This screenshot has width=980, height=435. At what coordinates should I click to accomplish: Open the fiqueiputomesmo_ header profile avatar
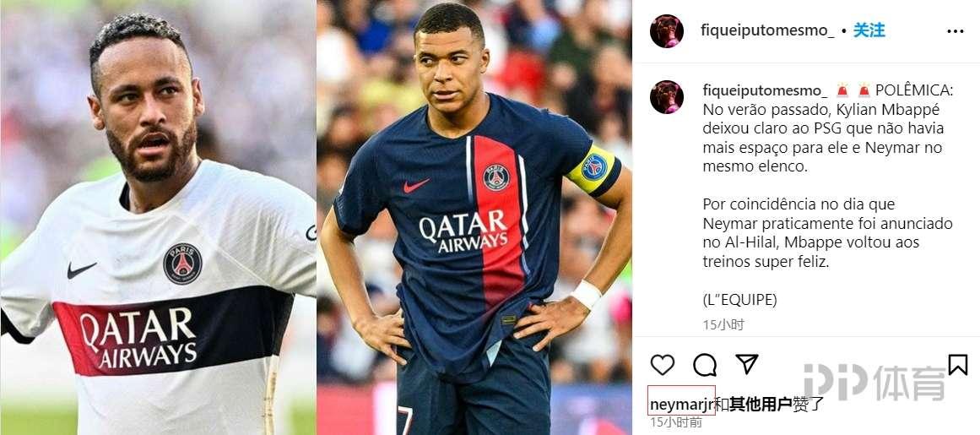[x=666, y=30]
